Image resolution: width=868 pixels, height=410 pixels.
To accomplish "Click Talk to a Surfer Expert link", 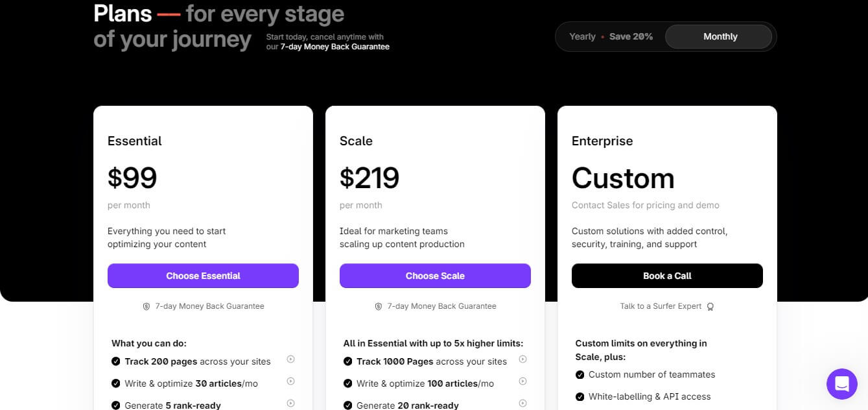I will 661,306.
